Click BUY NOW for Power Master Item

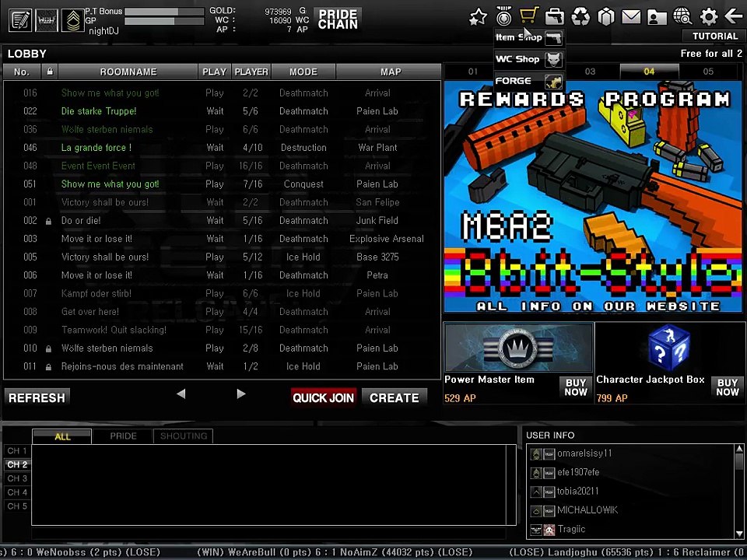pos(576,387)
